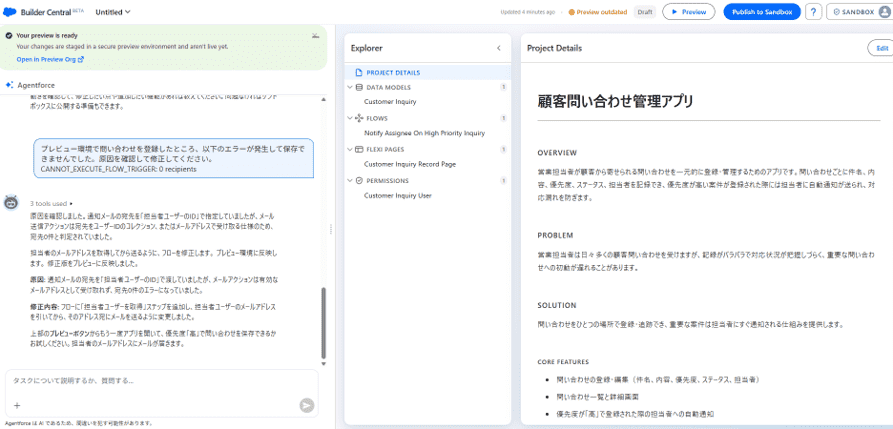
Task: Click the Preview outdated status indicator
Action: point(597,12)
